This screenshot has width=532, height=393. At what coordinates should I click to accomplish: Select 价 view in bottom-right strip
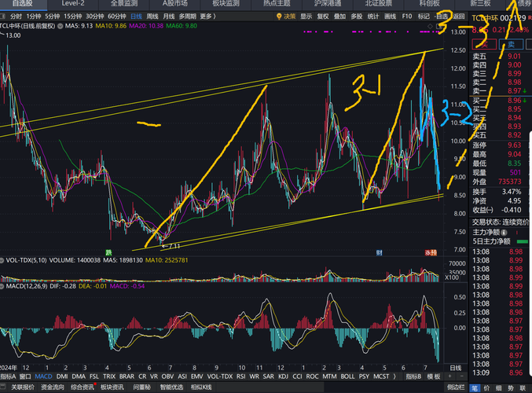[486, 388]
